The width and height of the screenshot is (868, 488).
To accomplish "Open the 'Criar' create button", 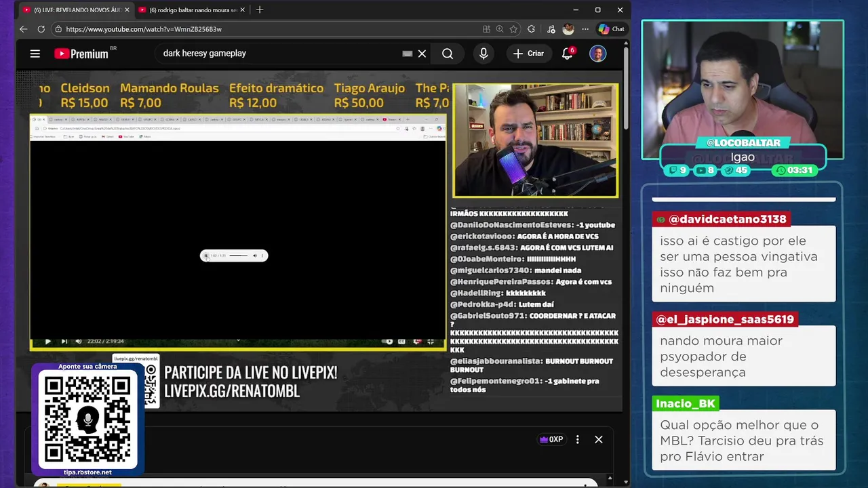I will (529, 54).
